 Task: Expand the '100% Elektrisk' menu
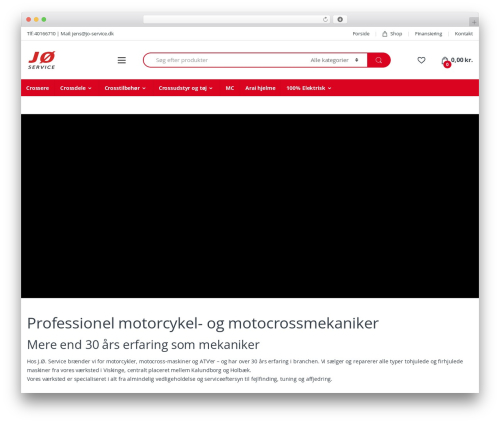click(309, 88)
